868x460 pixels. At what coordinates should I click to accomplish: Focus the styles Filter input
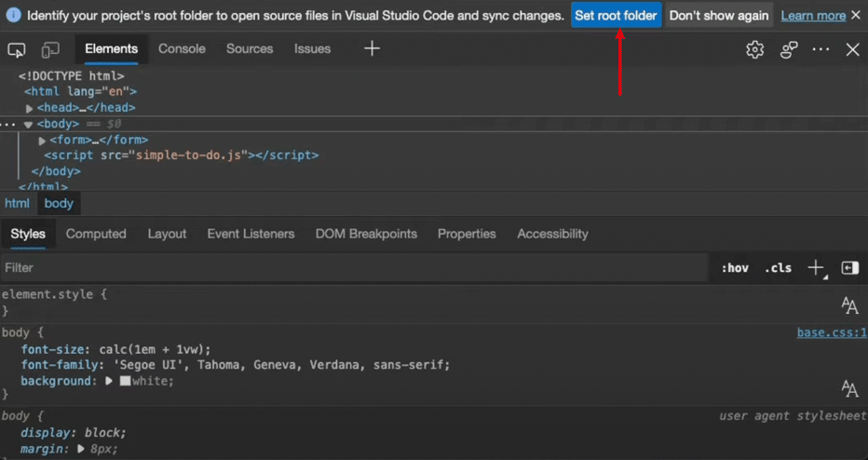click(354, 268)
